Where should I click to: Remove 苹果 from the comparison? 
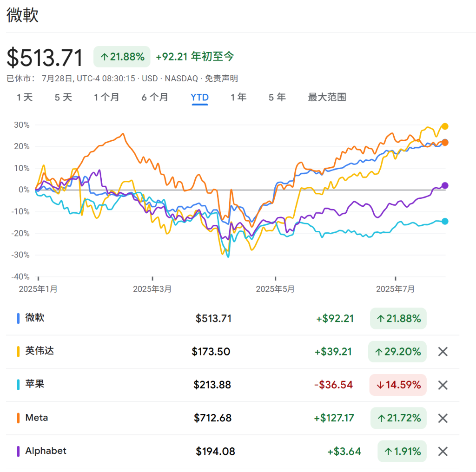click(x=443, y=385)
